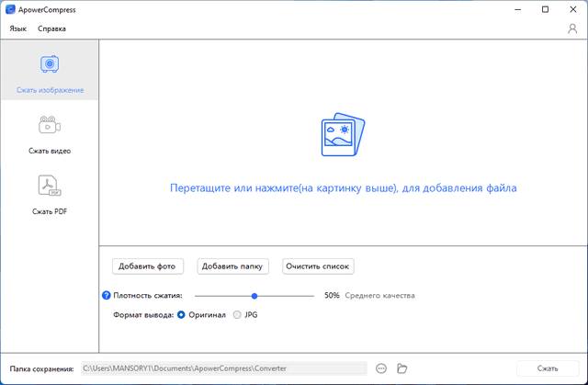Click the save folder path field

pyautogui.click(x=223, y=368)
